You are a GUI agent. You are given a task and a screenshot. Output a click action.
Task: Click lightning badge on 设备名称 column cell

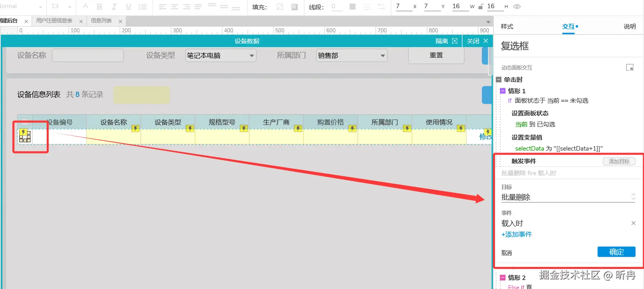tap(136, 129)
